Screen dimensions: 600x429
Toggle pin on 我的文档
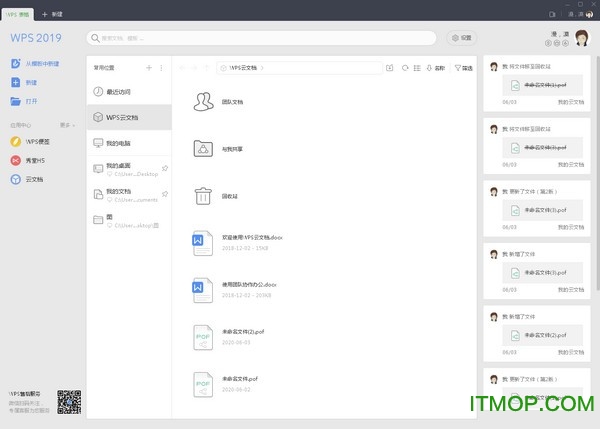(x=165, y=194)
